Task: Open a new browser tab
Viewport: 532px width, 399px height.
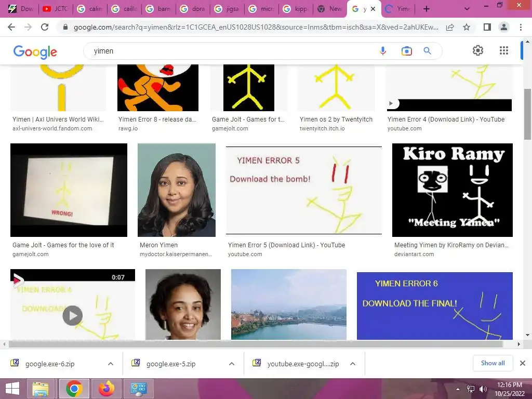Action: point(427,9)
